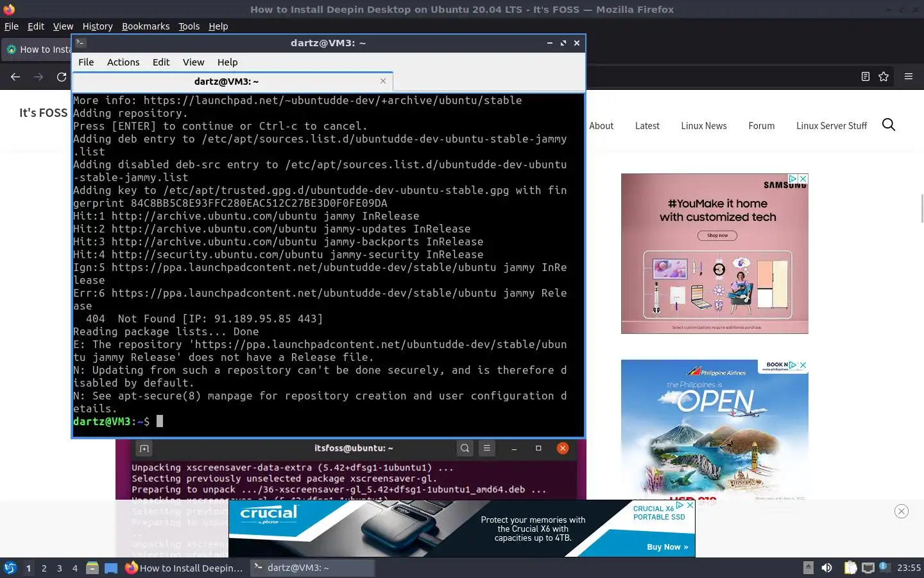Select the How to Install Firefox tab

[37, 49]
